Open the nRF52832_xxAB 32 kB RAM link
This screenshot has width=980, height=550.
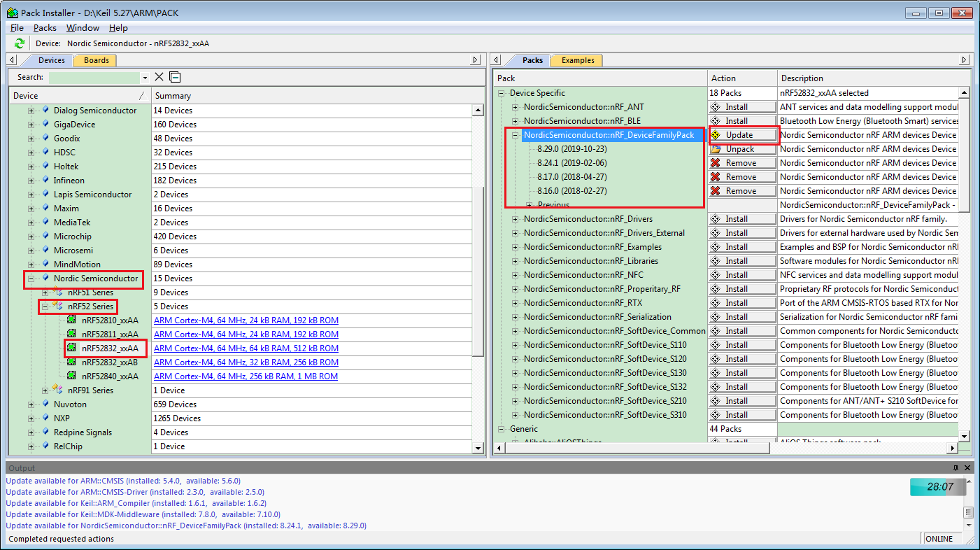pyautogui.click(x=246, y=362)
